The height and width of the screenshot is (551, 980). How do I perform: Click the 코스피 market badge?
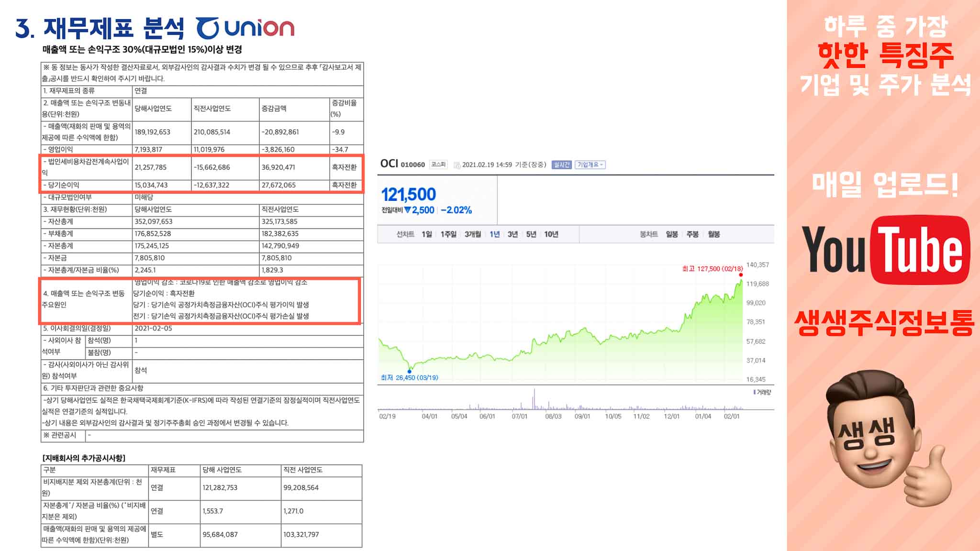pos(438,165)
